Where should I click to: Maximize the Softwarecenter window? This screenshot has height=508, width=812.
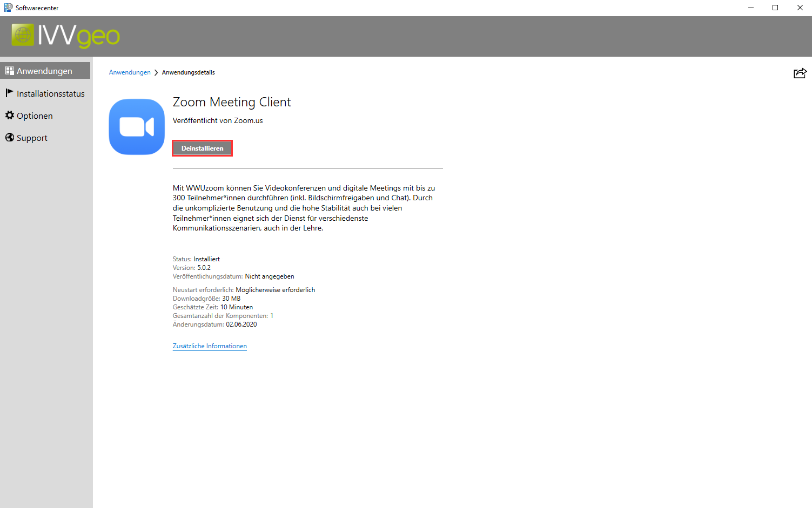point(775,8)
